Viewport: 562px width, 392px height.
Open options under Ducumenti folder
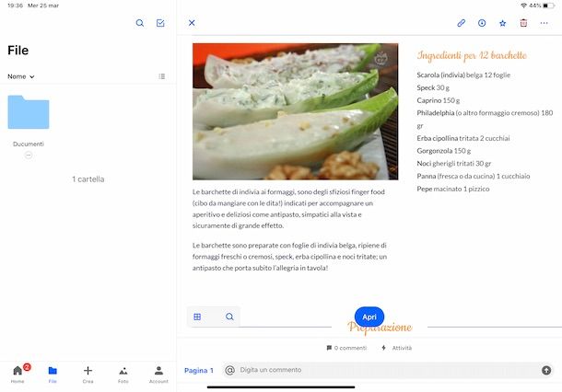[29, 155]
